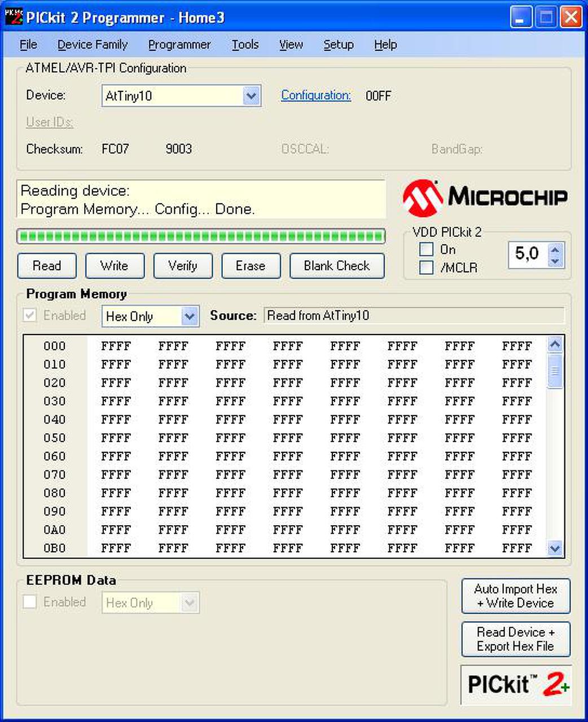This screenshot has height=722, width=588.
Task: Click first FFFF cell in row 000
Action: (116, 346)
